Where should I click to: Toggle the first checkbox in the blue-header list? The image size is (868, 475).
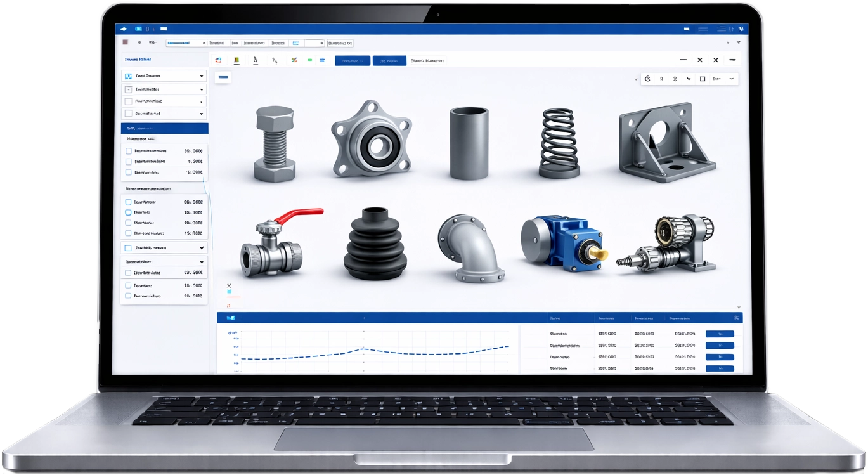(129, 152)
